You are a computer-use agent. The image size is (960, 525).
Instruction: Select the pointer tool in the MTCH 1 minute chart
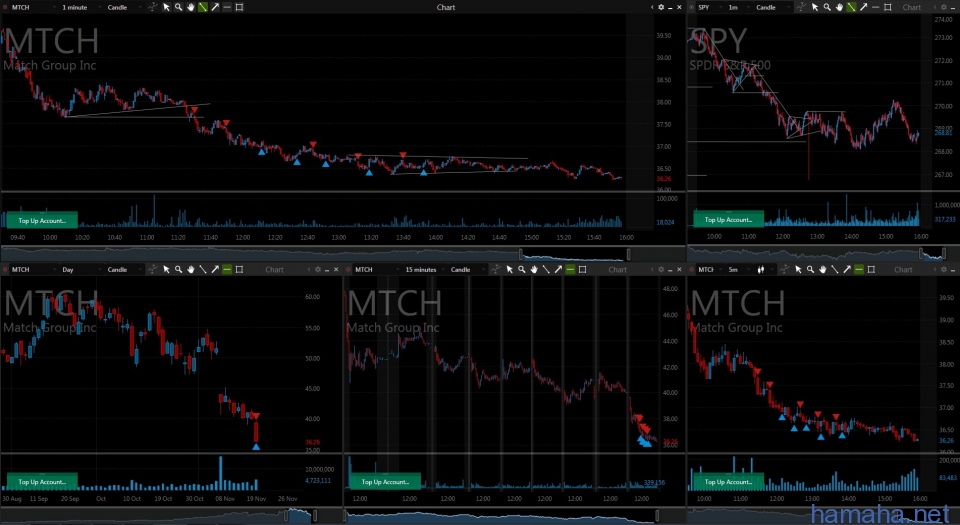166,7
